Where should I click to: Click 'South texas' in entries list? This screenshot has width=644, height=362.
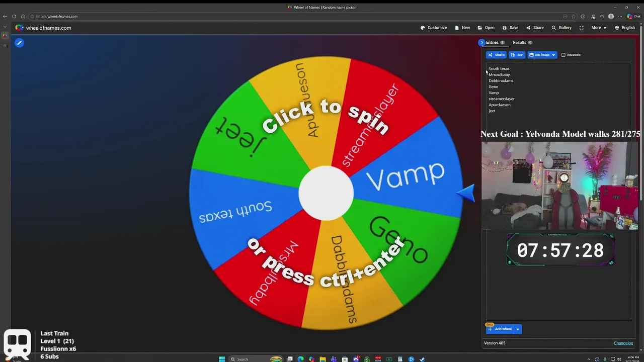(499, 68)
